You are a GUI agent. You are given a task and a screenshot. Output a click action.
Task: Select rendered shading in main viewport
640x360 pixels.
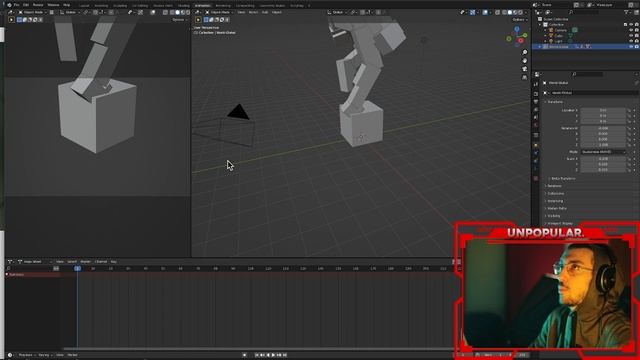(520, 12)
